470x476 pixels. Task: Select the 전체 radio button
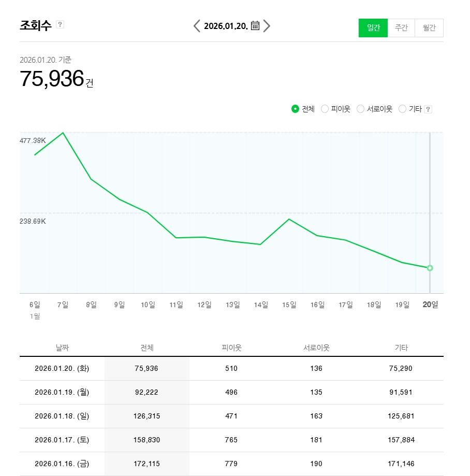(295, 109)
